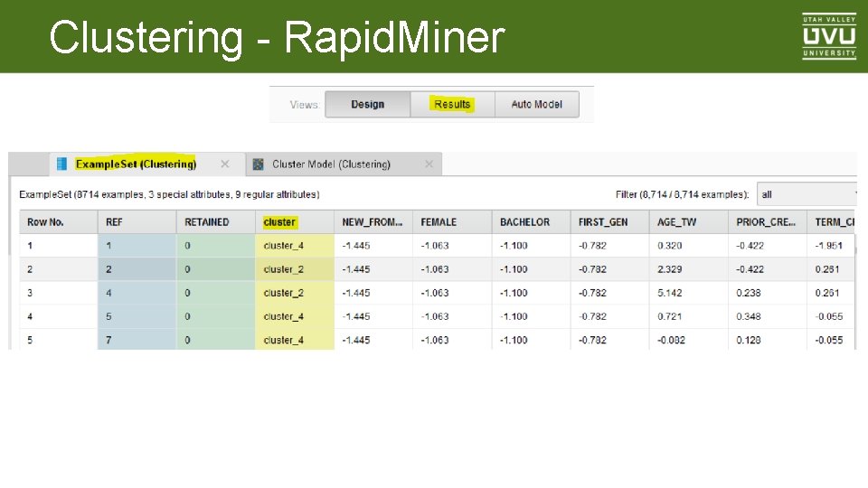The width and height of the screenshot is (868, 488).
Task: Select cluster_2 cell in row 2
Action: (295, 269)
